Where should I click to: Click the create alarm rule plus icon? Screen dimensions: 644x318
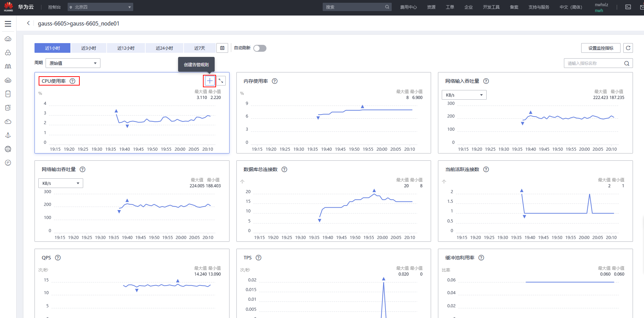point(209,81)
